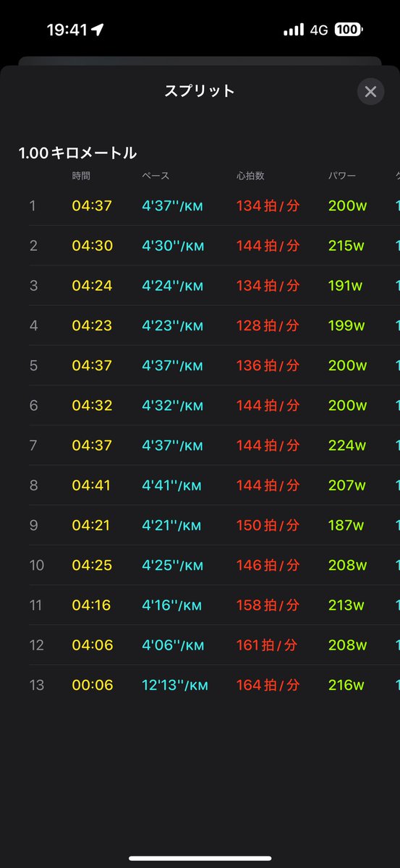
Task: Tap power 216w in split 13
Action: (x=346, y=685)
